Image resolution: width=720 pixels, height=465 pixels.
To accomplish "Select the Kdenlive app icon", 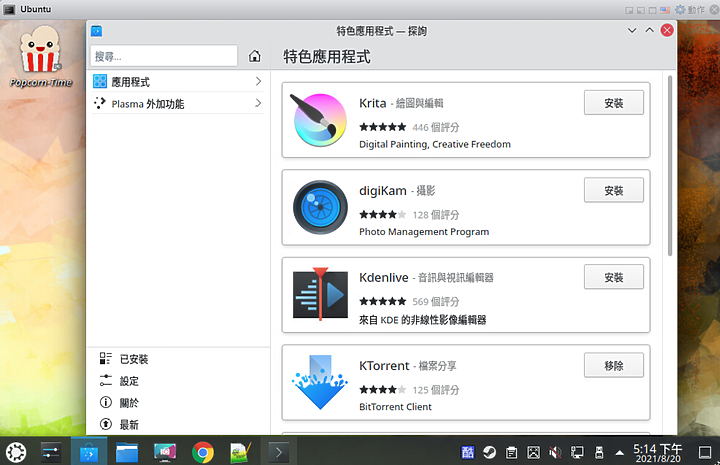I will click(x=320, y=294).
